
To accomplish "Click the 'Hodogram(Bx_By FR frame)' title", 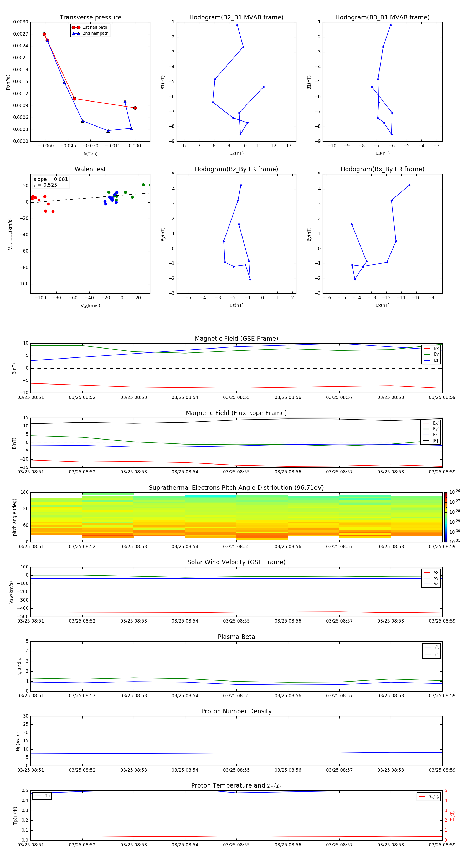I will click(x=382, y=169).
